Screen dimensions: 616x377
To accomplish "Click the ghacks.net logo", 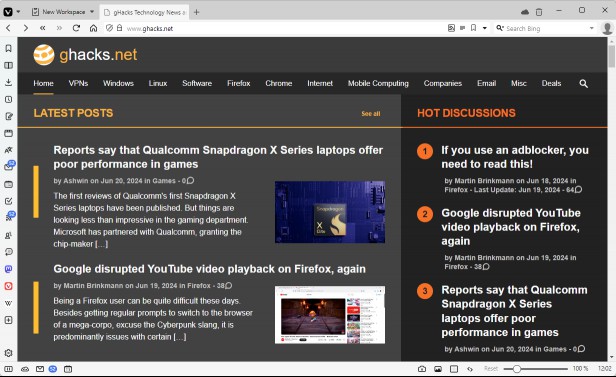I will pos(85,55).
